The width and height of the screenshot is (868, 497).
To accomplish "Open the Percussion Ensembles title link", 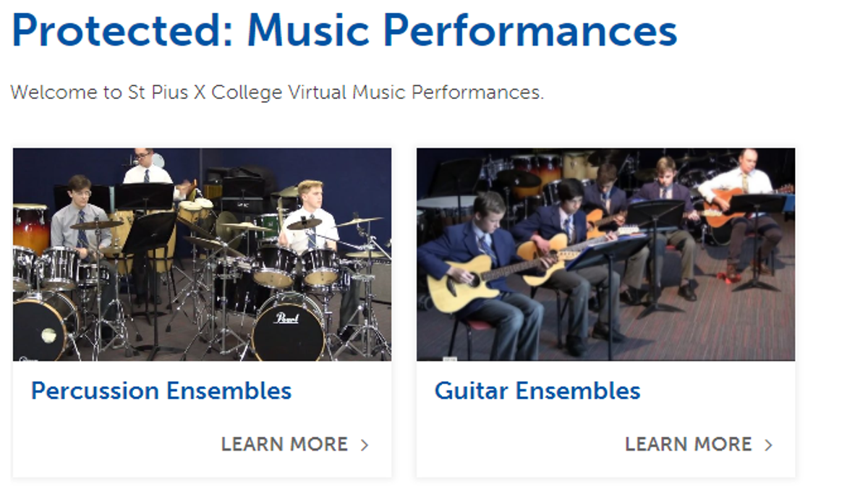I will 161,391.
